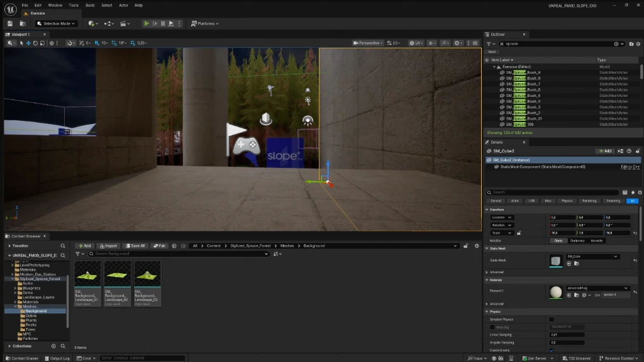
Task: Select the scale tool in viewport
Action: pyautogui.click(x=42, y=43)
